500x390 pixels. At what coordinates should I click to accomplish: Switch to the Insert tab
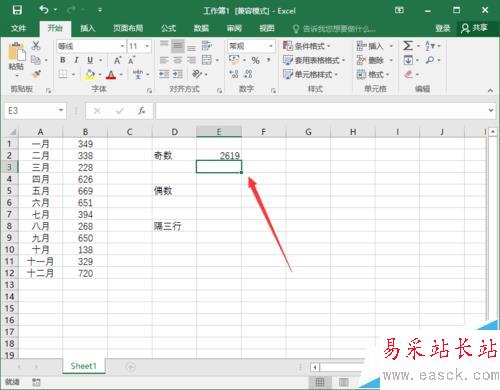point(88,28)
